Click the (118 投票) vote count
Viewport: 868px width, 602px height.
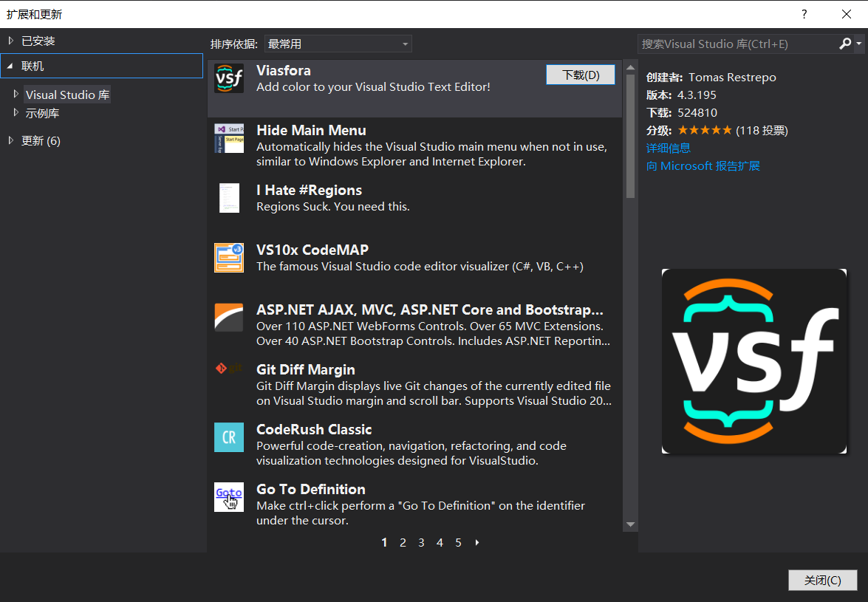pyautogui.click(x=762, y=131)
